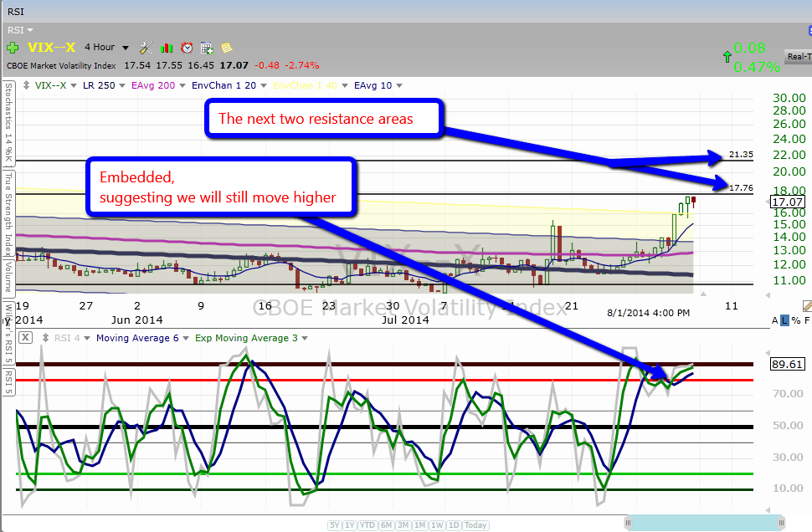This screenshot has width=812, height=532.
Task: Toggle the L logarithmic scale option
Action: [x=784, y=321]
